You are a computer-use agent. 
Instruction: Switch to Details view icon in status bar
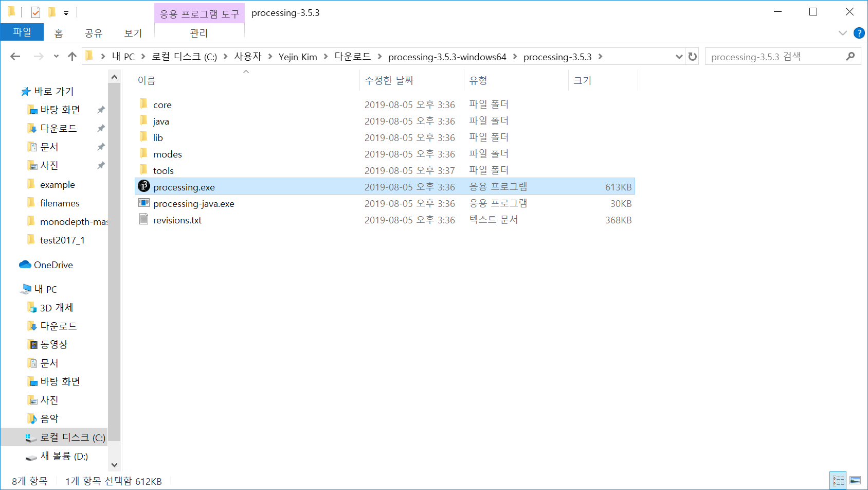click(x=838, y=481)
